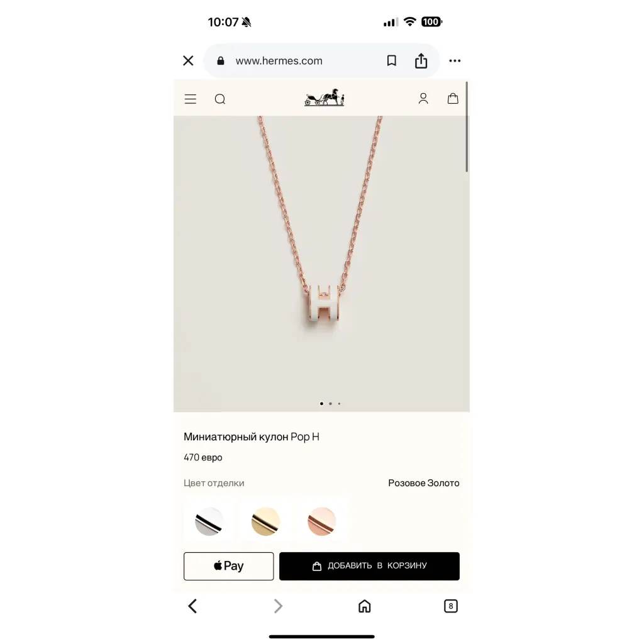Open the hamburger navigation menu

pyautogui.click(x=190, y=99)
